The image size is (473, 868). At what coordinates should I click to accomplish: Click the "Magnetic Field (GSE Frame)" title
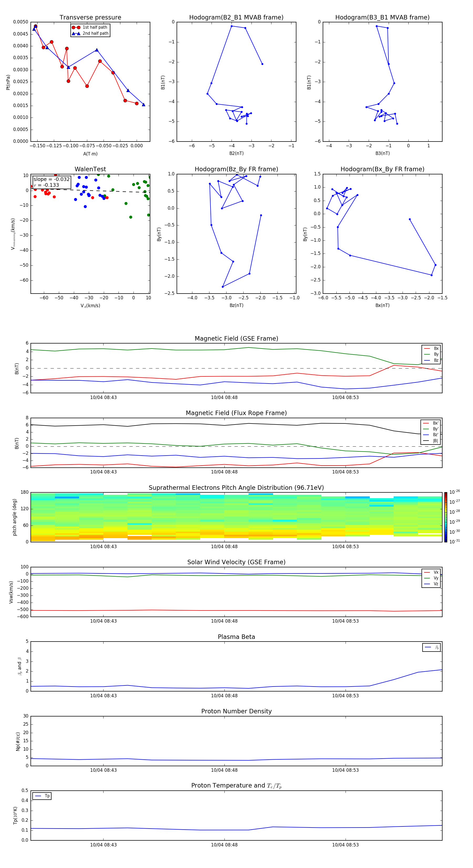pyautogui.click(x=236, y=339)
